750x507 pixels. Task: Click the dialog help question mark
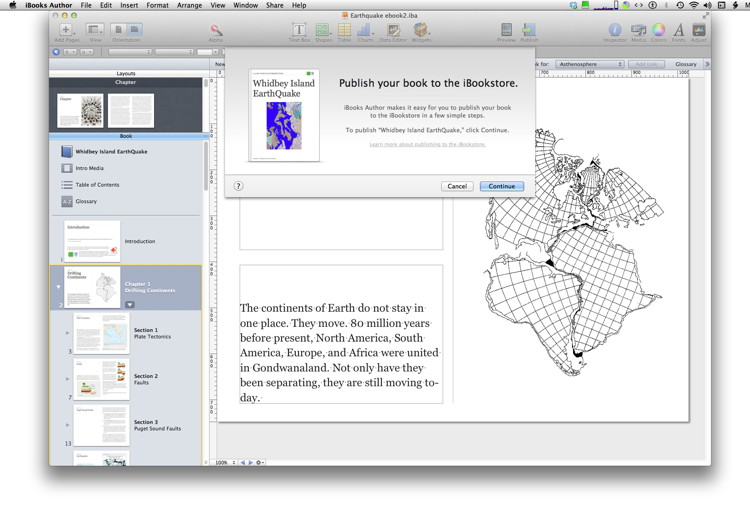click(238, 186)
